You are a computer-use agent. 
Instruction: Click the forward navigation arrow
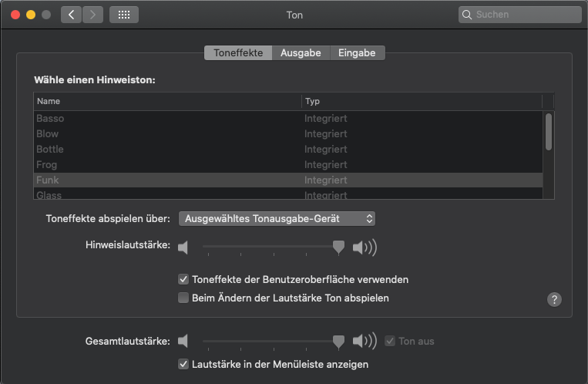pos(92,15)
